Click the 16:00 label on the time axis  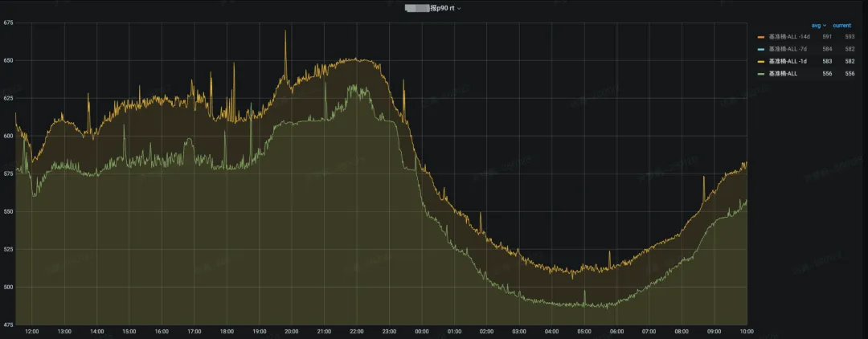pyautogui.click(x=162, y=332)
